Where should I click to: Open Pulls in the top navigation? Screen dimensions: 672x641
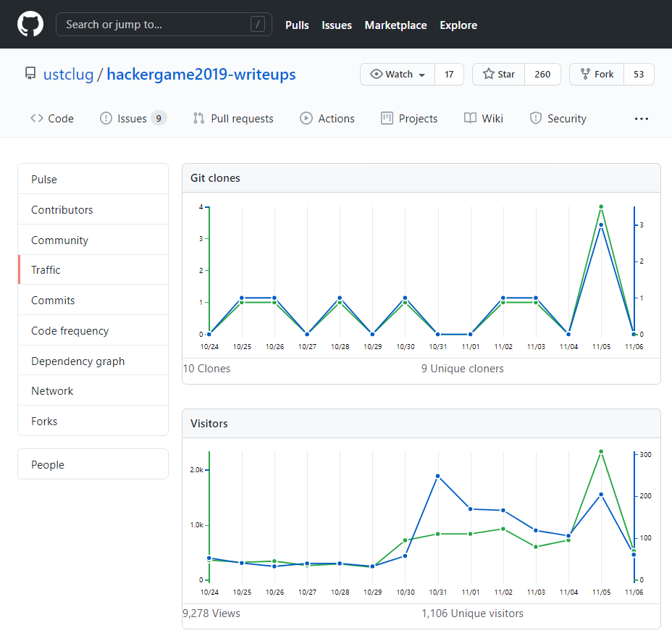[x=297, y=25]
